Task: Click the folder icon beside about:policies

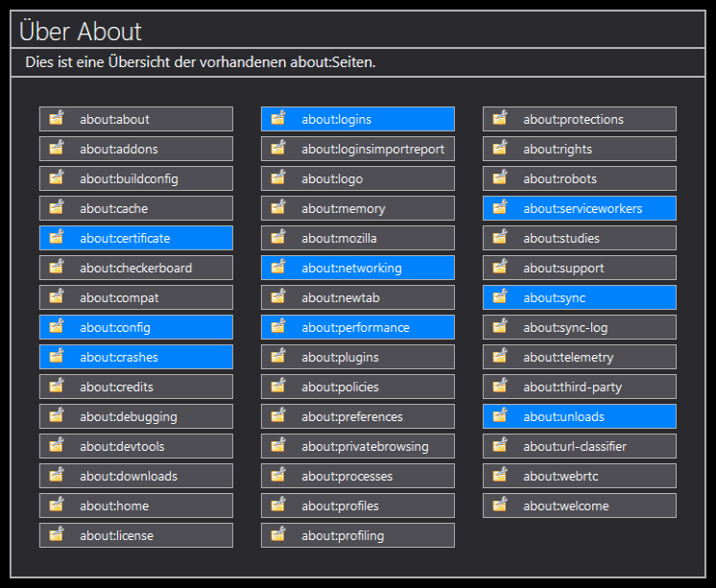Action: click(x=278, y=386)
